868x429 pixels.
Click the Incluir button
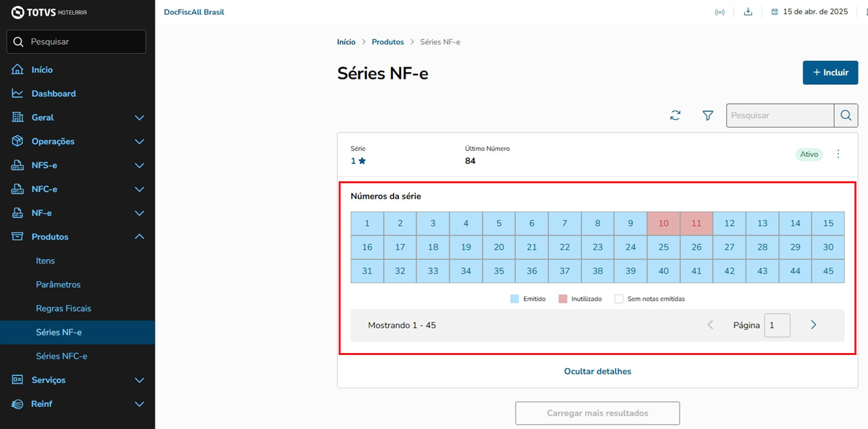point(830,73)
